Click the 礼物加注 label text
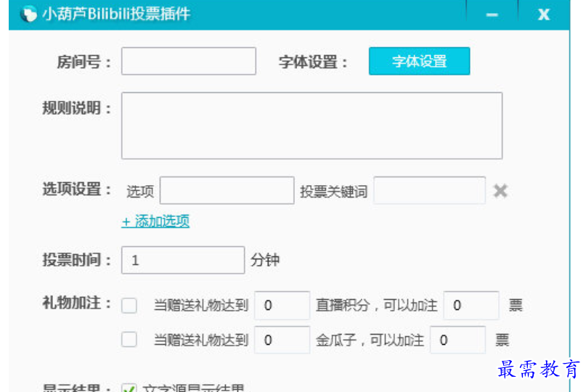The image size is (586, 392). point(77,303)
